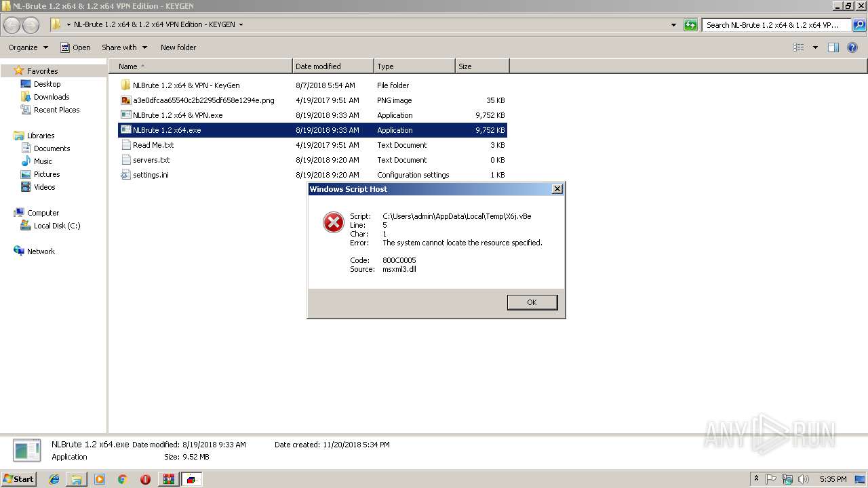Click the Documents library icon
Screen dimensions: 868x488
(x=26, y=148)
